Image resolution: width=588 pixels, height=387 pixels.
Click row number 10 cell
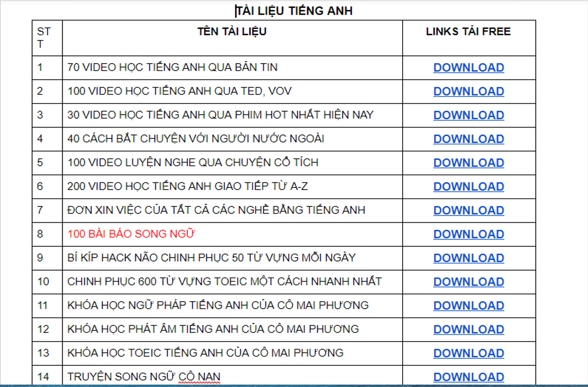pos(47,282)
